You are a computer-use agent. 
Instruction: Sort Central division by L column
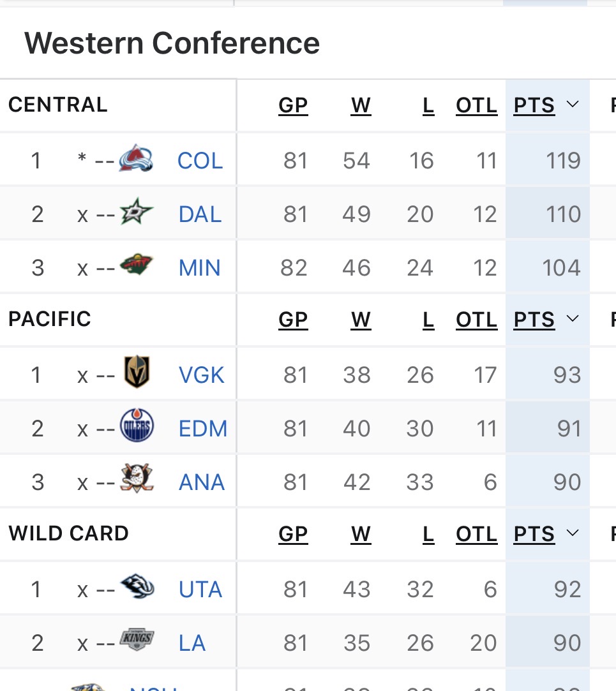click(428, 105)
